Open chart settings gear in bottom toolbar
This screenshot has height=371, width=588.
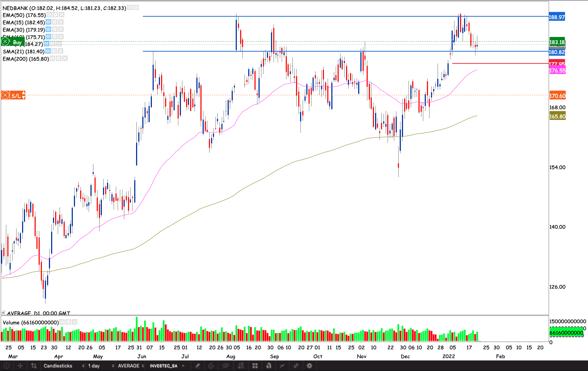pos(309,366)
